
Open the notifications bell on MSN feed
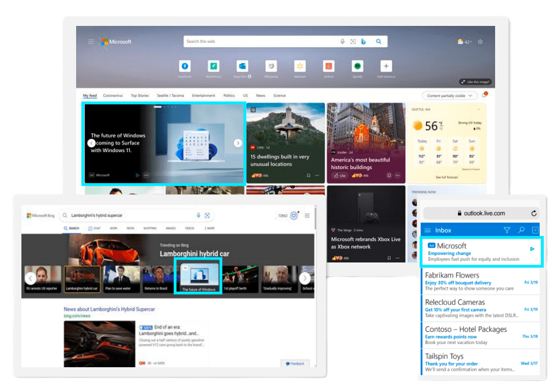(484, 95)
